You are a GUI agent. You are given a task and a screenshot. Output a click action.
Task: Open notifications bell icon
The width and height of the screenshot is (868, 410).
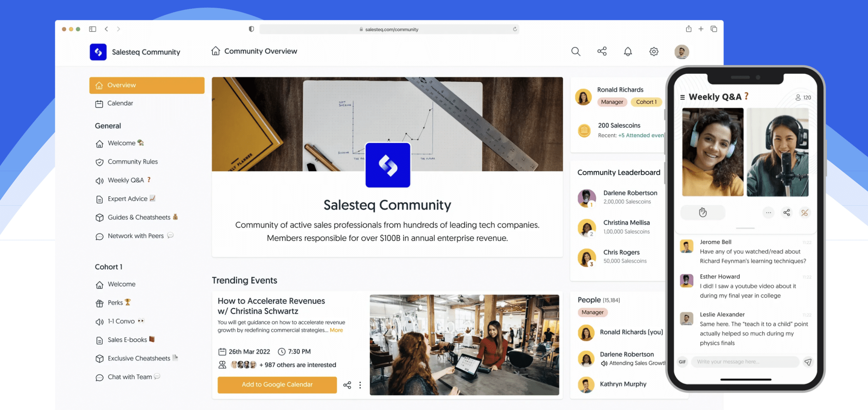click(628, 52)
